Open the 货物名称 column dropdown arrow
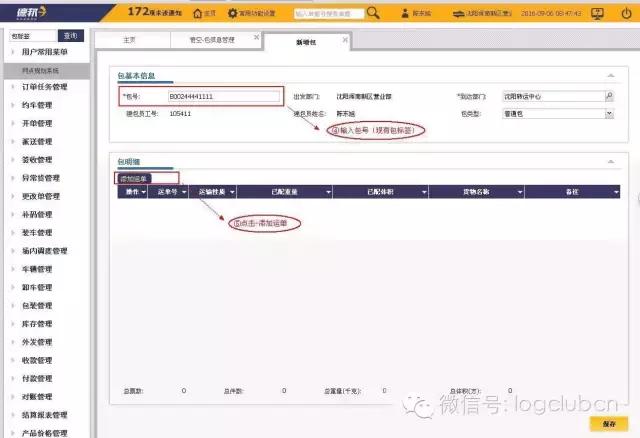Screen dimensions: 640x438 (520, 192)
